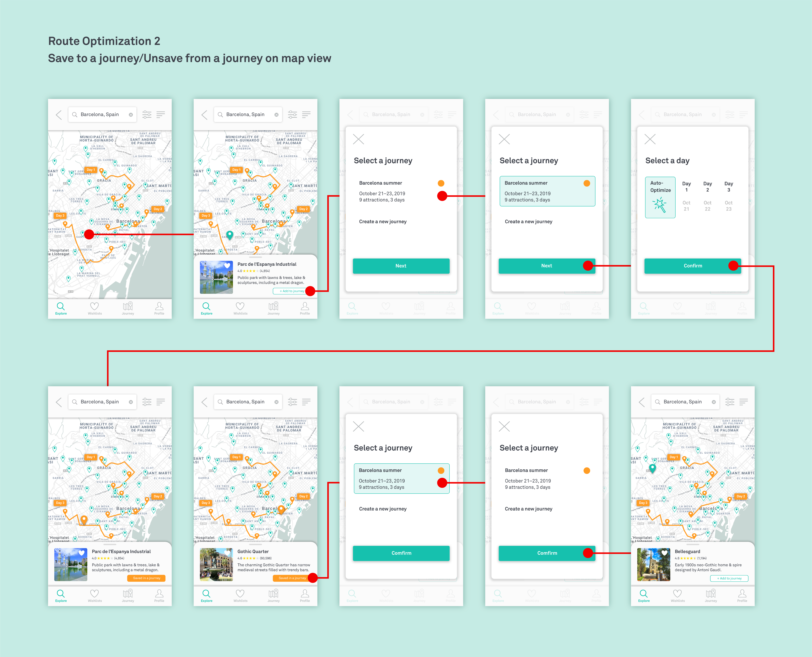The width and height of the screenshot is (812, 657).
Task: Tap heart on Parc photo with Add to journey
Action: tap(227, 266)
